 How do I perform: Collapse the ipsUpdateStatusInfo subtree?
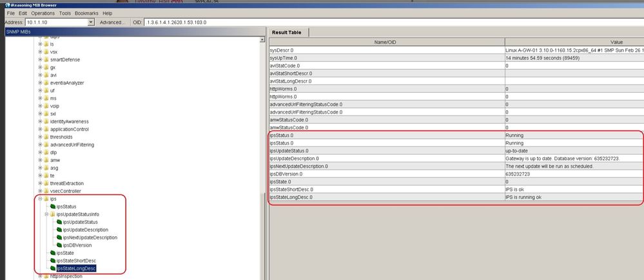tap(46, 214)
